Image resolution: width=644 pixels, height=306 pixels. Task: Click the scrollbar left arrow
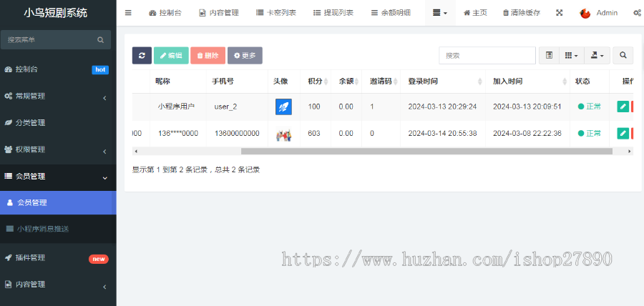pyautogui.click(x=135, y=151)
